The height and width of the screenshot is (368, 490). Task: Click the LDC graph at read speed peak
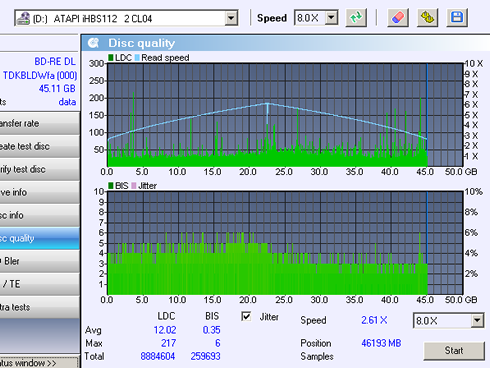267,104
